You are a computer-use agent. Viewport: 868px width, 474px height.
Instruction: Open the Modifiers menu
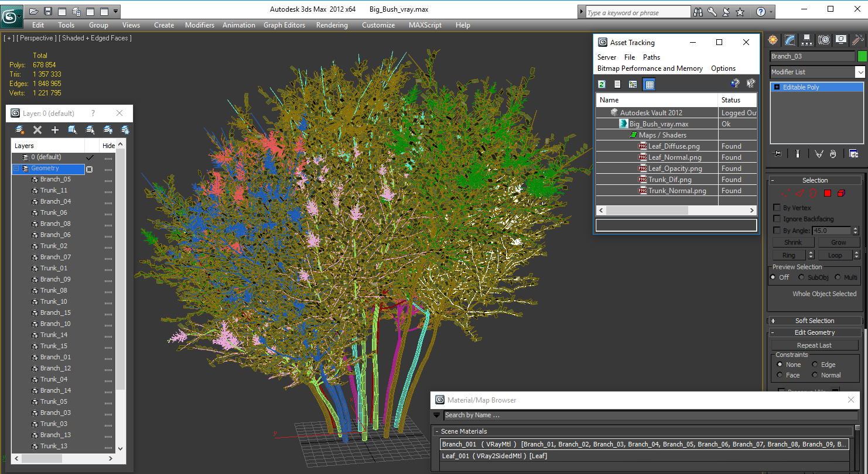pyautogui.click(x=200, y=25)
